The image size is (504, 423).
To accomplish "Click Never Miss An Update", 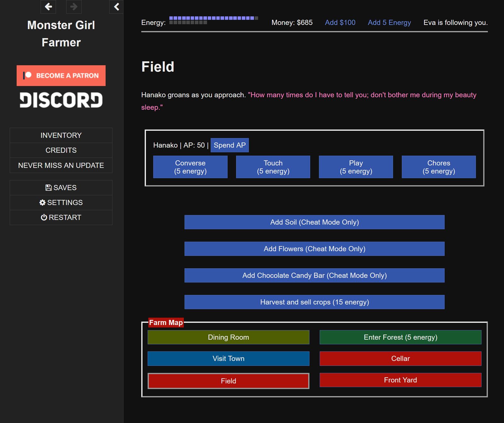I will coord(61,165).
